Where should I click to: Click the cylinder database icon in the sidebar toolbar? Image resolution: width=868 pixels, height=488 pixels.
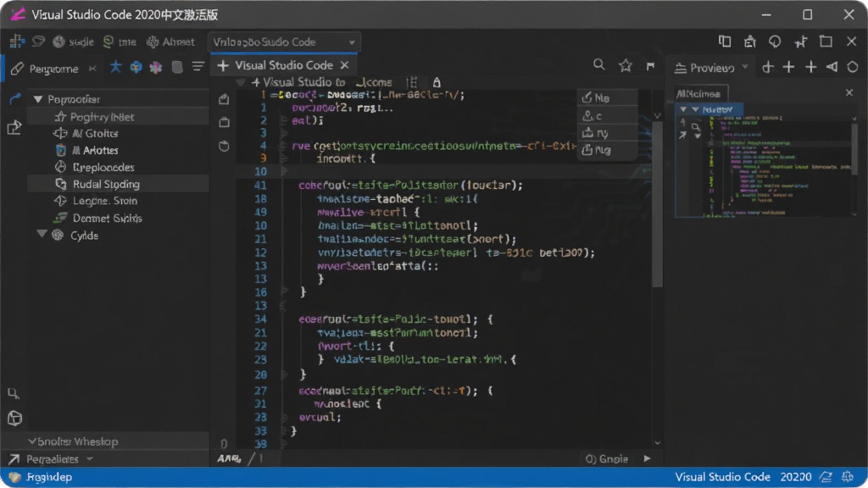coord(177,67)
